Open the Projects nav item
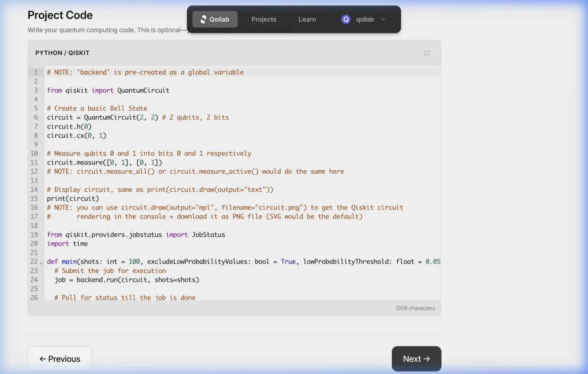 click(264, 19)
